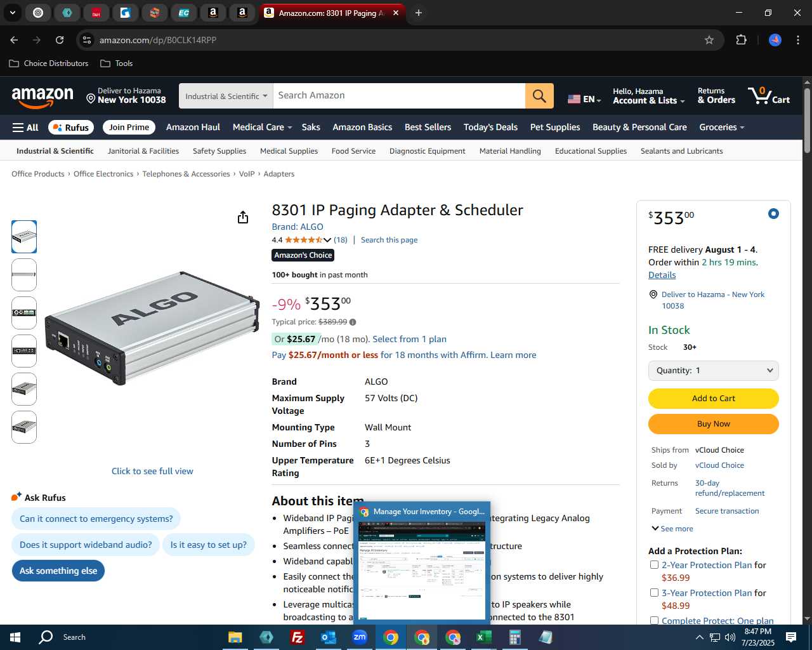The width and height of the screenshot is (812, 650).
Task: Click Join Prime
Action: coord(129,127)
